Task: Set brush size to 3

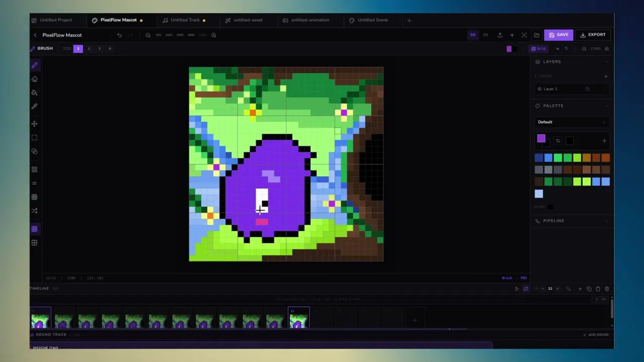Action: (x=99, y=49)
